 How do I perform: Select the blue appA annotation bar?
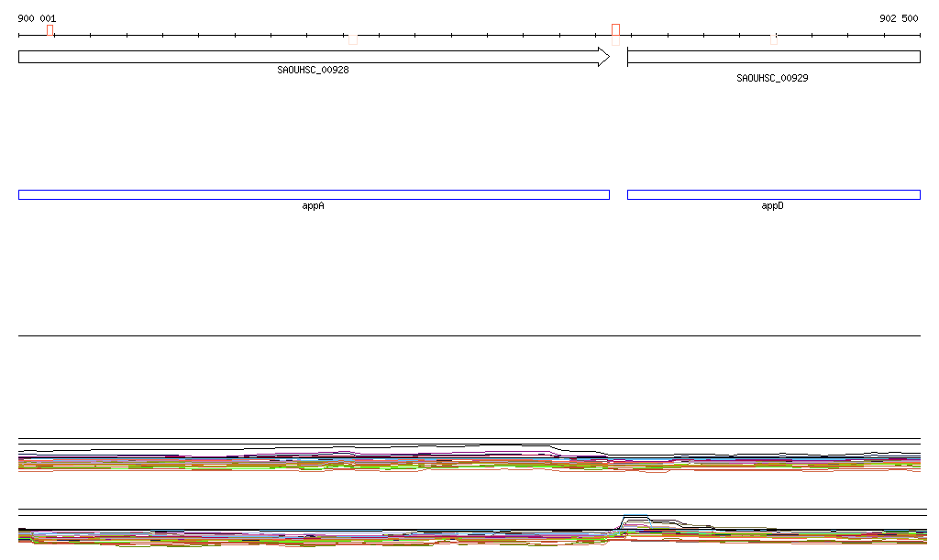click(314, 194)
